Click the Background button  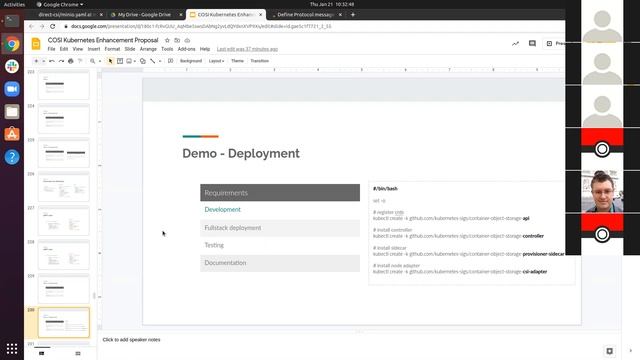[191, 61]
